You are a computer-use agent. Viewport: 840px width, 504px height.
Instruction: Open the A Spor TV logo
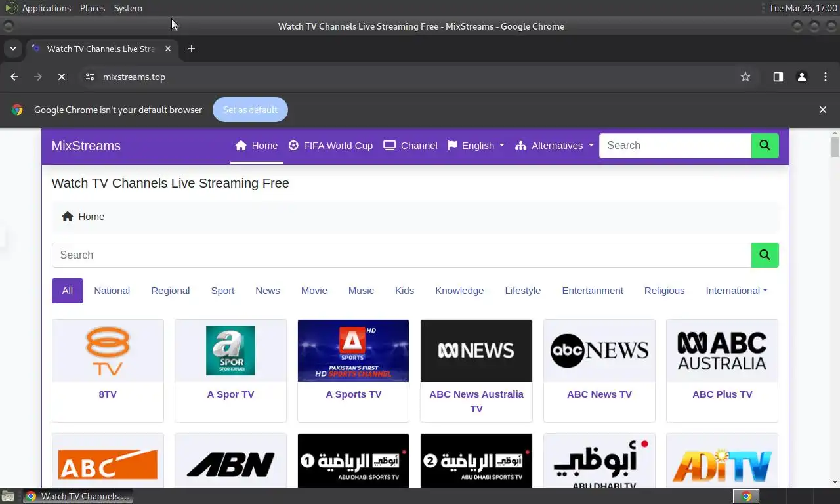[x=230, y=350]
